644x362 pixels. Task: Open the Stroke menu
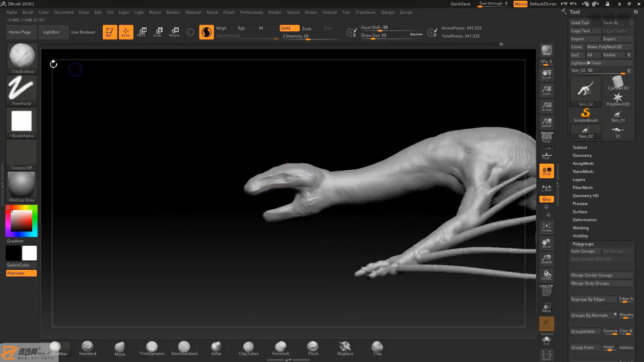[x=311, y=12]
